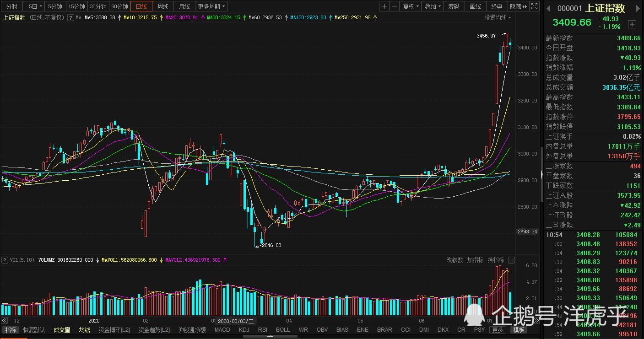644x339 pixels.
Task: Toggle 模板 template button
Action: 519,330
